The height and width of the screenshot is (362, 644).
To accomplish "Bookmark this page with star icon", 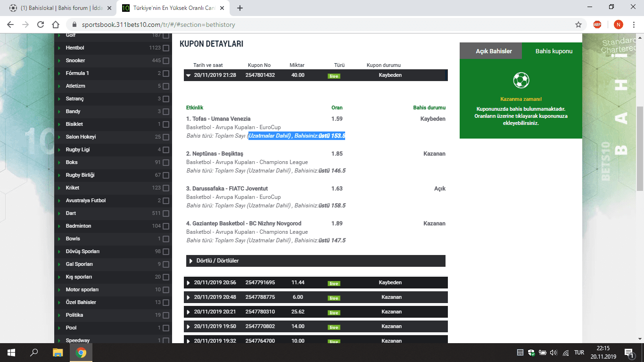I will pyautogui.click(x=578, y=25).
